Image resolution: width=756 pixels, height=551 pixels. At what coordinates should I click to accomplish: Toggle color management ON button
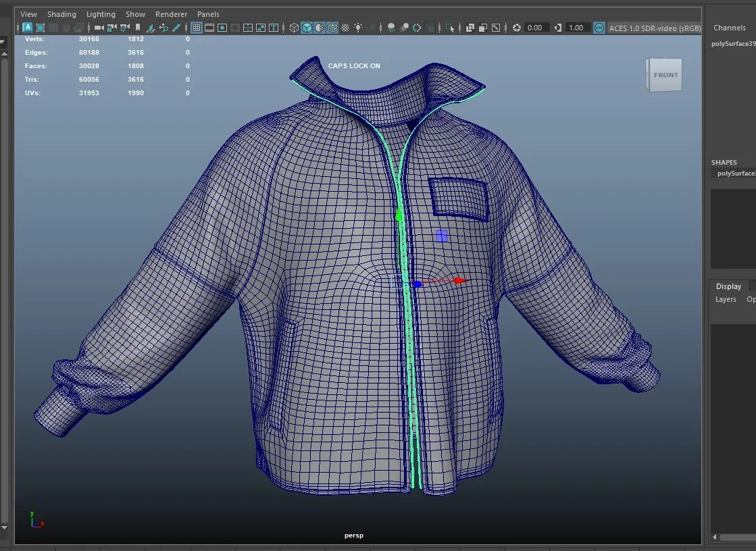599,28
